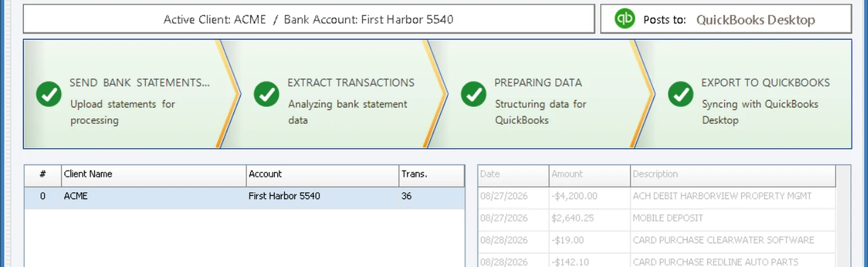The height and width of the screenshot is (267, 868).
Task: Click the Export to QuickBooks checkmark icon
Action: [680, 94]
